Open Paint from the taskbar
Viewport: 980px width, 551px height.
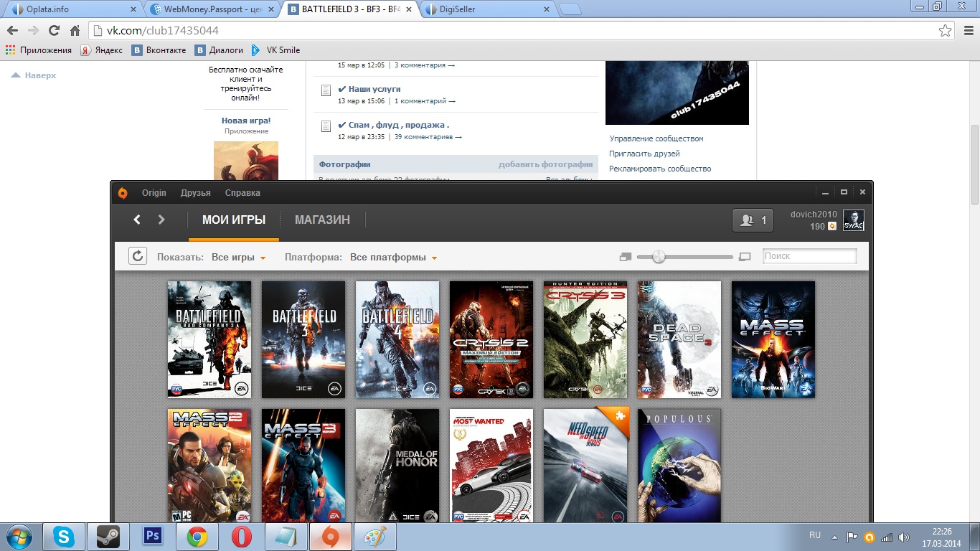(374, 537)
